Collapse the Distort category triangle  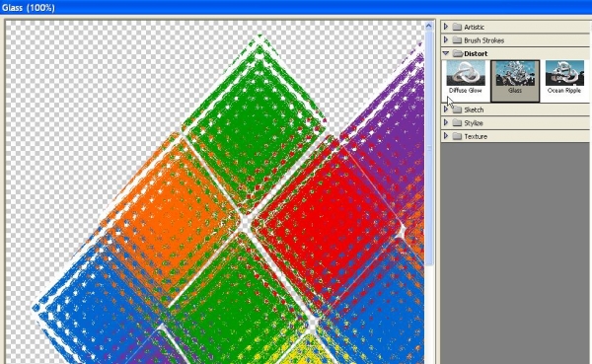point(446,53)
